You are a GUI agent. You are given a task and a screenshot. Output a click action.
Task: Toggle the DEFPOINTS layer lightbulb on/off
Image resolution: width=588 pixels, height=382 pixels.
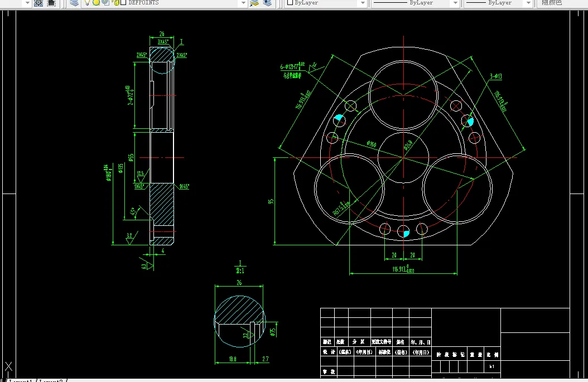click(88, 3)
